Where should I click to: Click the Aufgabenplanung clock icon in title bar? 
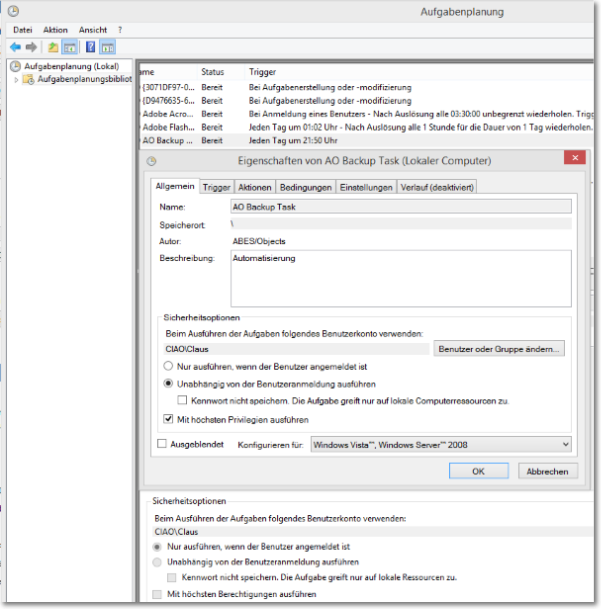pos(13,11)
